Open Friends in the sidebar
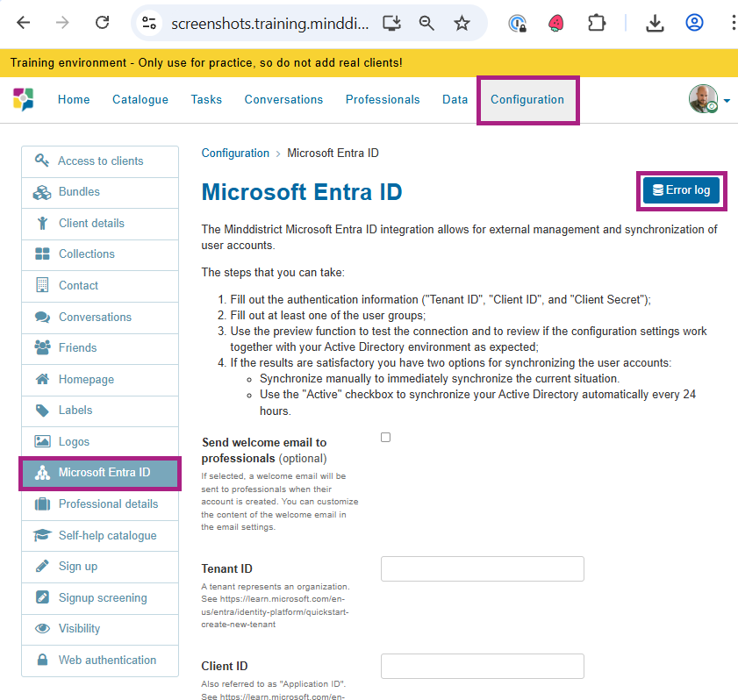Viewport: 738px width, 700px height. pos(100,348)
